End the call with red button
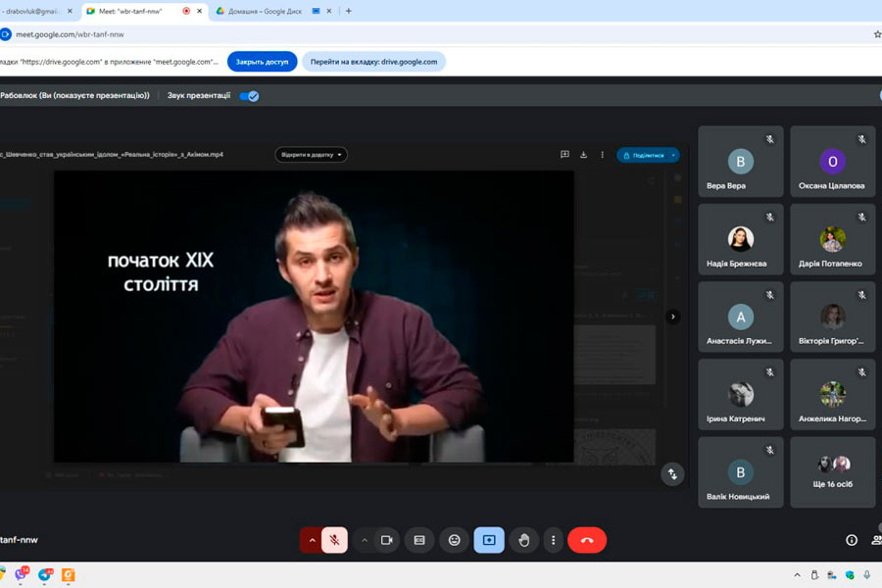This screenshot has width=882, height=588. [x=587, y=540]
